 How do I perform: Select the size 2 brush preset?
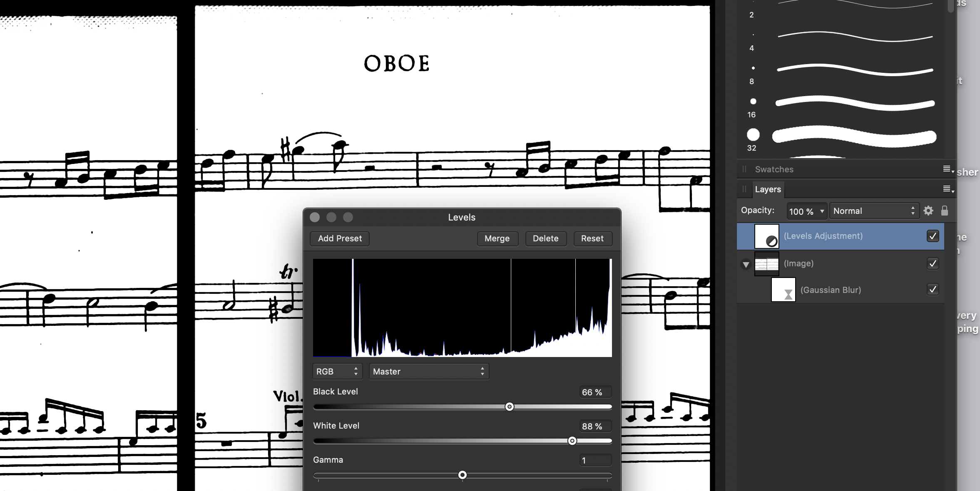coord(841,8)
